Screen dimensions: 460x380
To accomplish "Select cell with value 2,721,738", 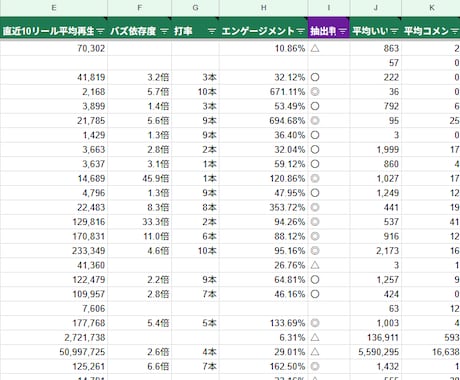I will pos(54,337).
